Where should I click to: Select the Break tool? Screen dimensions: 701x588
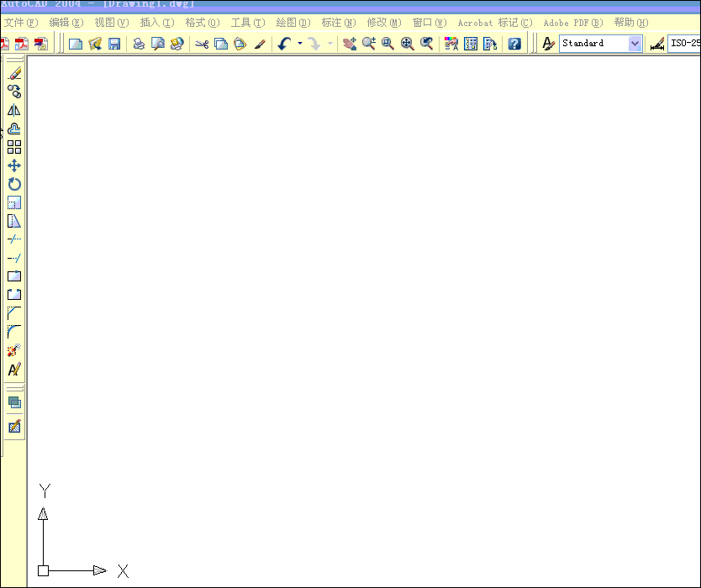pyautogui.click(x=14, y=295)
